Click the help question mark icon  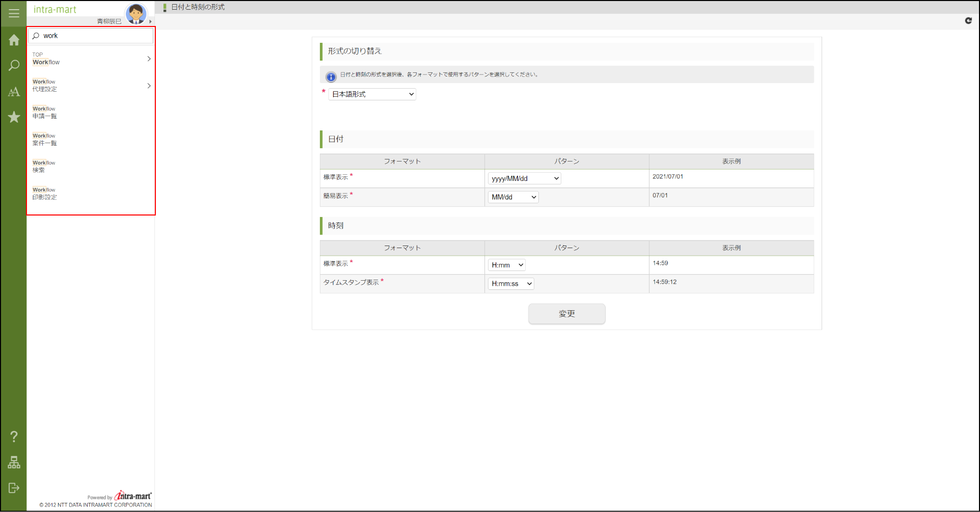pyautogui.click(x=13, y=437)
